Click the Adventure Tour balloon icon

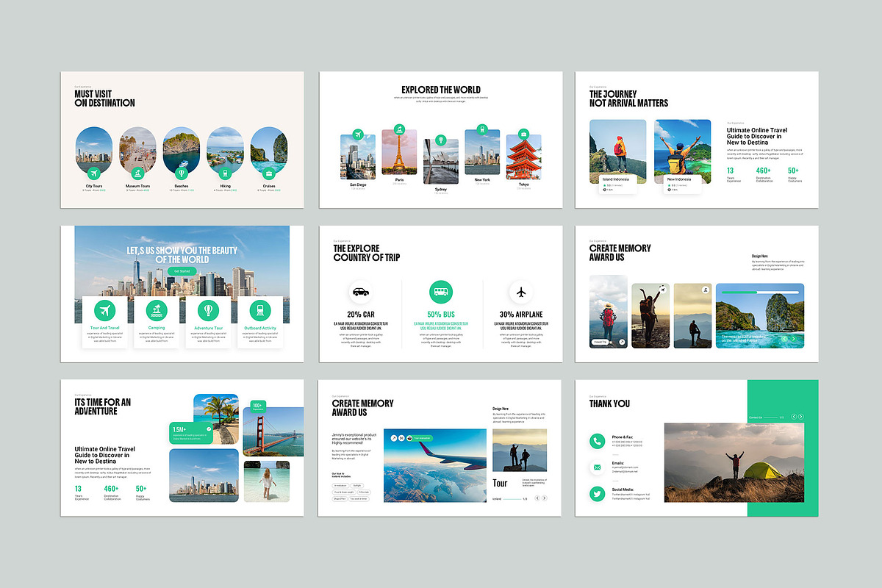pos(208,309)
